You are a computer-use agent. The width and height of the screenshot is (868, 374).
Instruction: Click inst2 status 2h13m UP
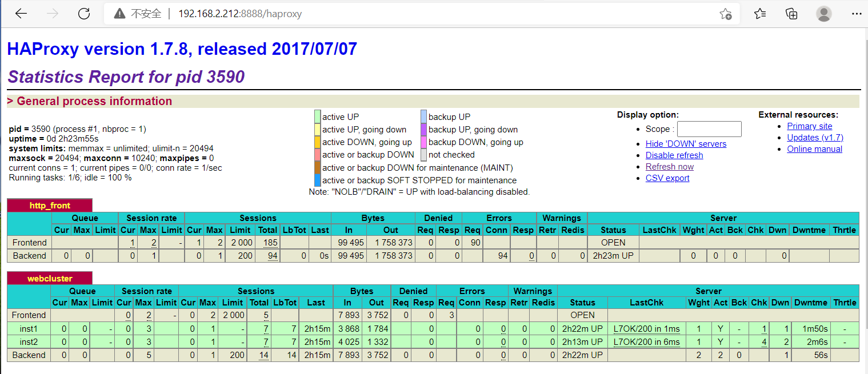(582, 342)
